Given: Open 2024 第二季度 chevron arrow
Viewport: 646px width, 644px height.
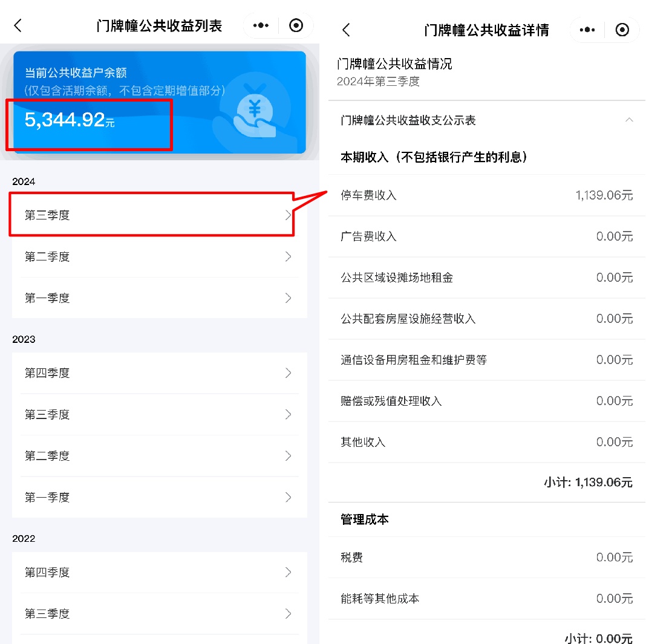Looking at the screenshot, I should tap(288, 256).
